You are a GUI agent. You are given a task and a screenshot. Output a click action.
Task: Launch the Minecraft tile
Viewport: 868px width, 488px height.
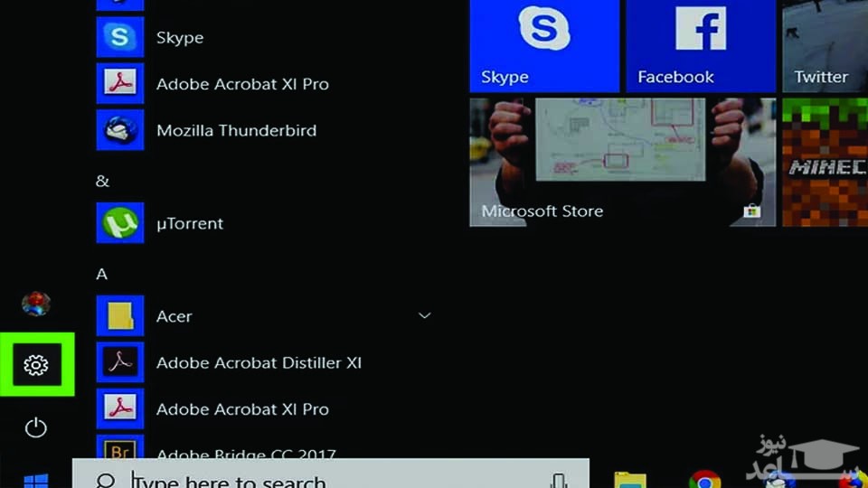click(x=824, y=162)
